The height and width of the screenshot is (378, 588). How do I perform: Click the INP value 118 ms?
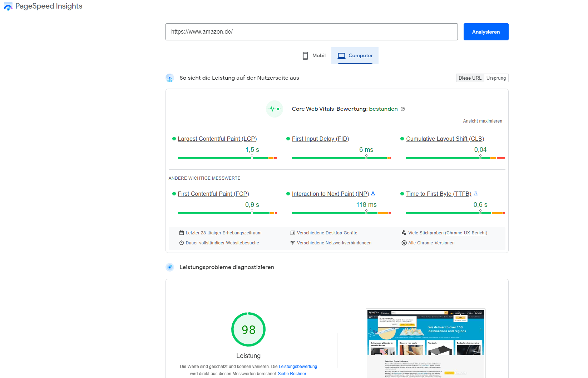(x=366, y=205)
